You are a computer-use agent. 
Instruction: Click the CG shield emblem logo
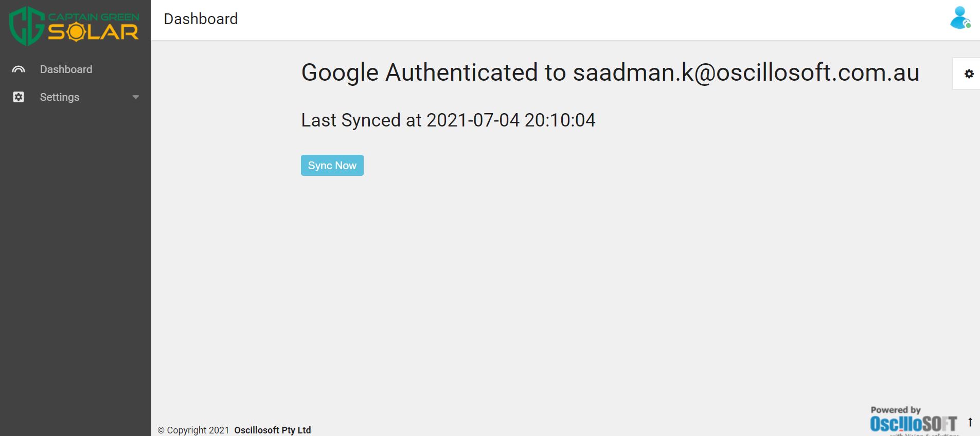click(26, 26)
